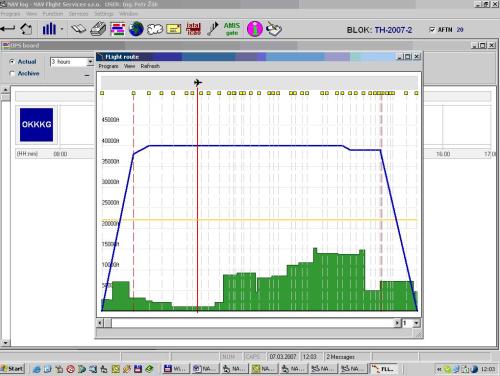Toggle the AFTN checkbox
Image resolution: width=500 pixels, height=376 pixels.
[432, 30]
